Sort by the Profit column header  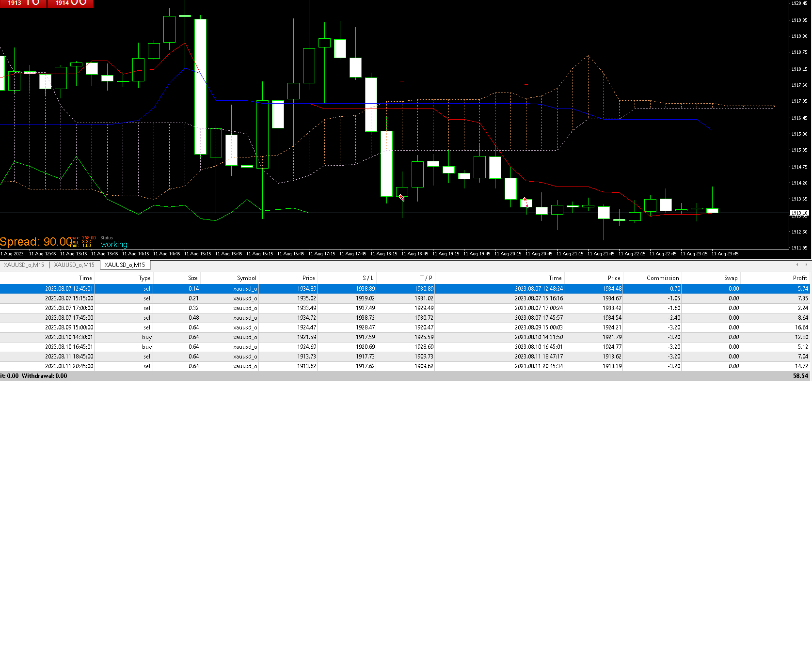(800, 278)
